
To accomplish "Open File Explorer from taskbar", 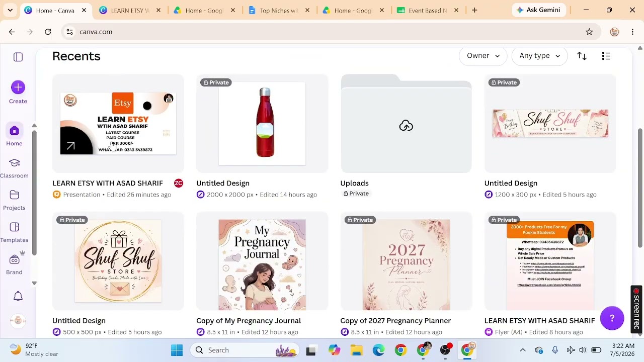I will coord(356,350).
